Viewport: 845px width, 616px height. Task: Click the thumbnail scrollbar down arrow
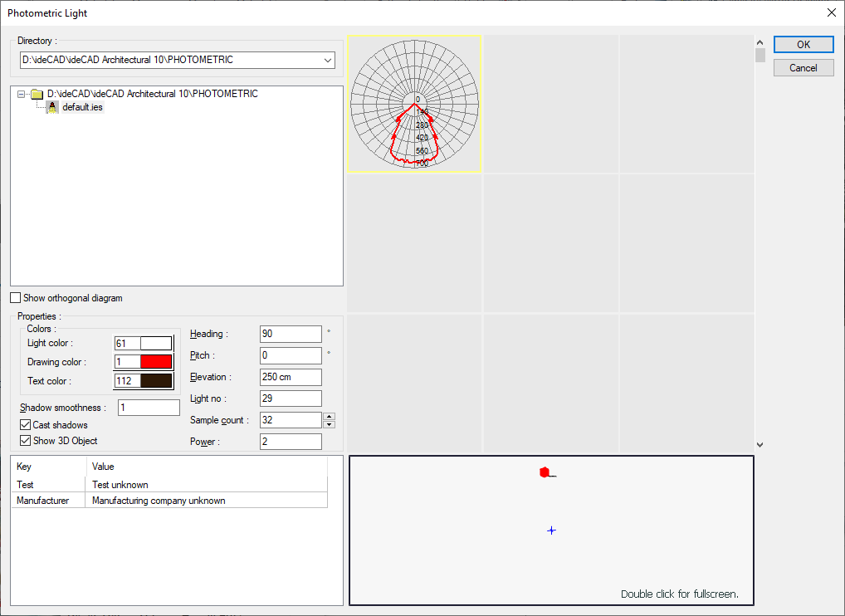(760, 445)
